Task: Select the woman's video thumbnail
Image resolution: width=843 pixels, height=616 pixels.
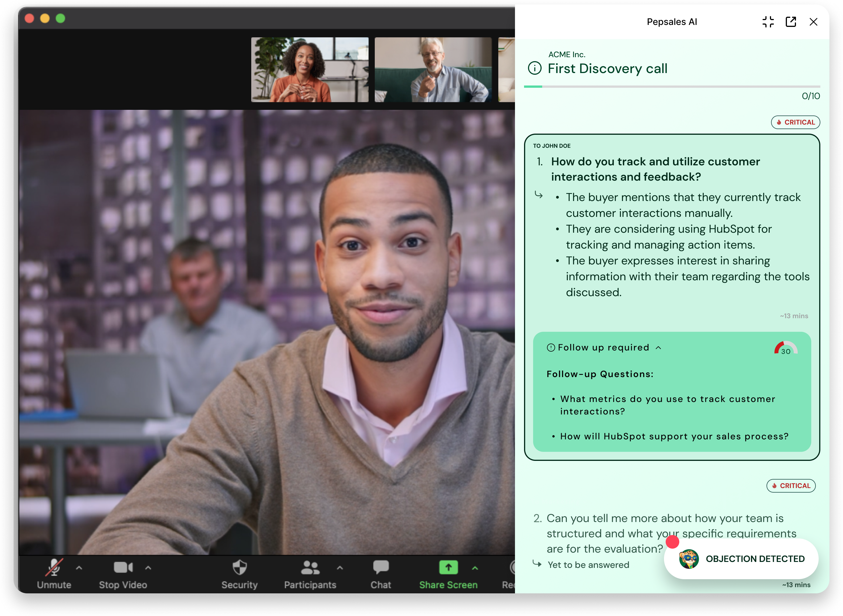Action: pyautogui.click(x=310, y=70)
